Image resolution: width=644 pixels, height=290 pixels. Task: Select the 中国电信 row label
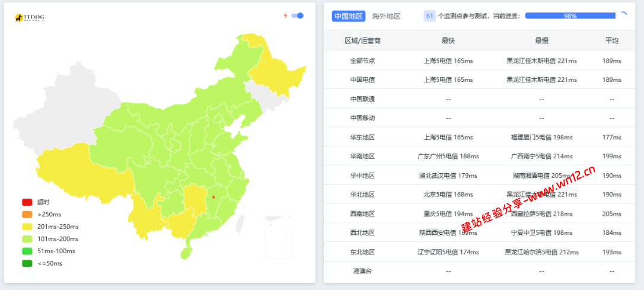(x=363, y=79)
